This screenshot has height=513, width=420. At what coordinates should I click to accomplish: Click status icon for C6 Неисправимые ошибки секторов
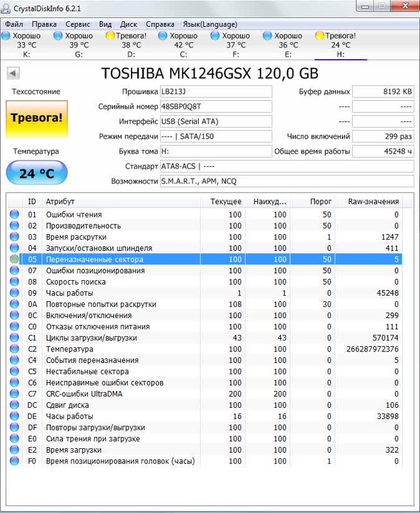[14, 382]
